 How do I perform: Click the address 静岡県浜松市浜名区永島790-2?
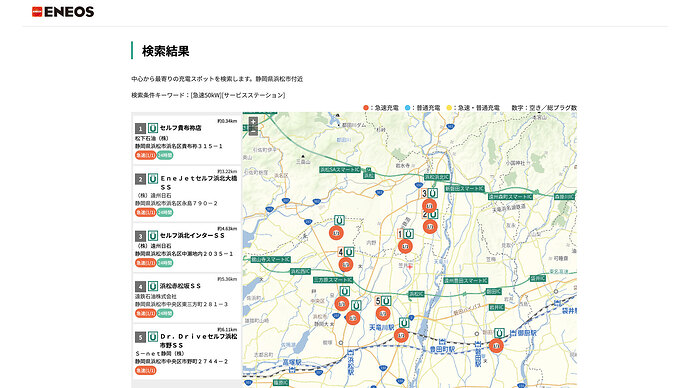click(x=176, y=203)
